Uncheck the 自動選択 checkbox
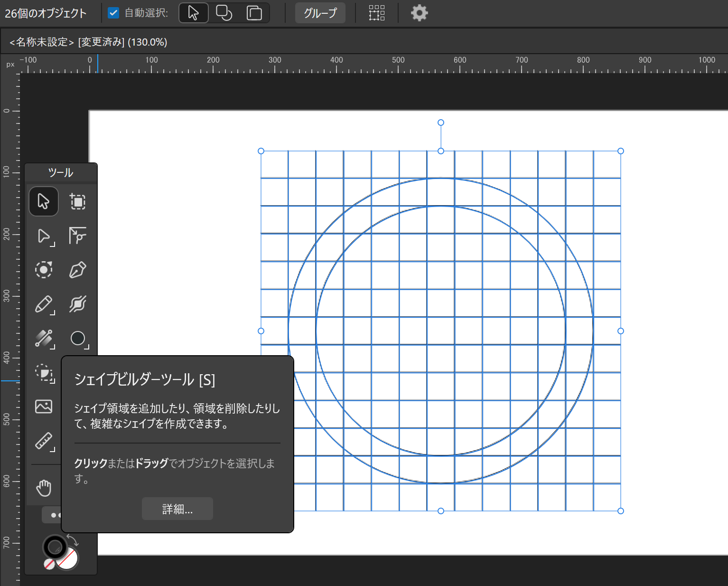 [113, 13]
